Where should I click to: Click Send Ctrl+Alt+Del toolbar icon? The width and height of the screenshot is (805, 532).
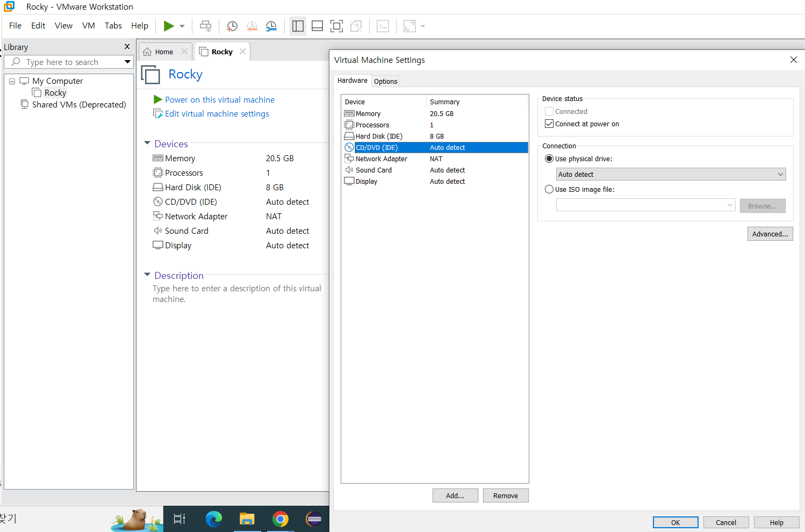(205, 26)
